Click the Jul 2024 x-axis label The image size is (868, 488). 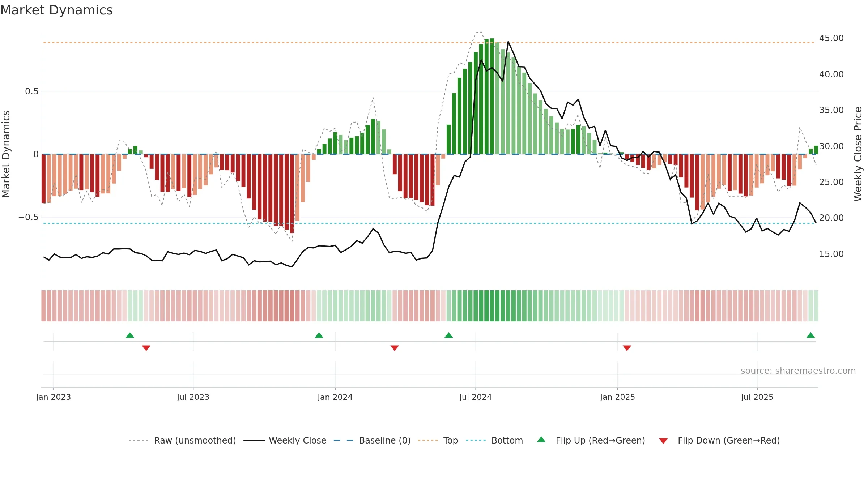[476, 397]
